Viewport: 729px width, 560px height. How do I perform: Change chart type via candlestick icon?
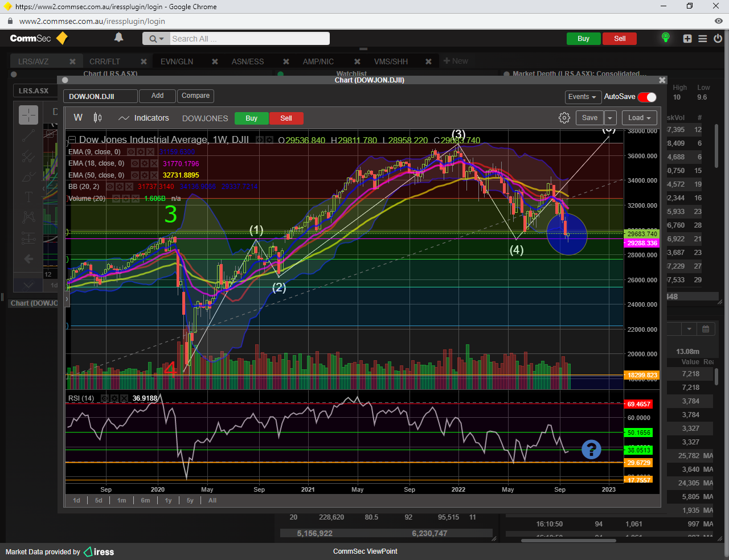coord(97,118)
